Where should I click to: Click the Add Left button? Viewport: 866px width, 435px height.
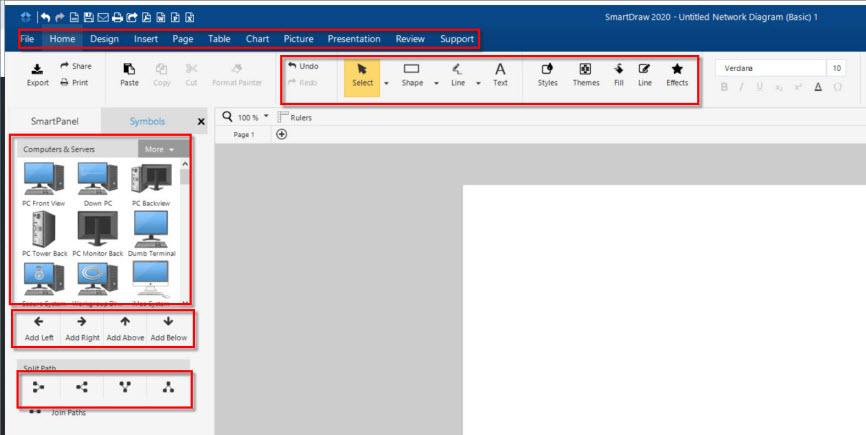click(x=39, y=329)
